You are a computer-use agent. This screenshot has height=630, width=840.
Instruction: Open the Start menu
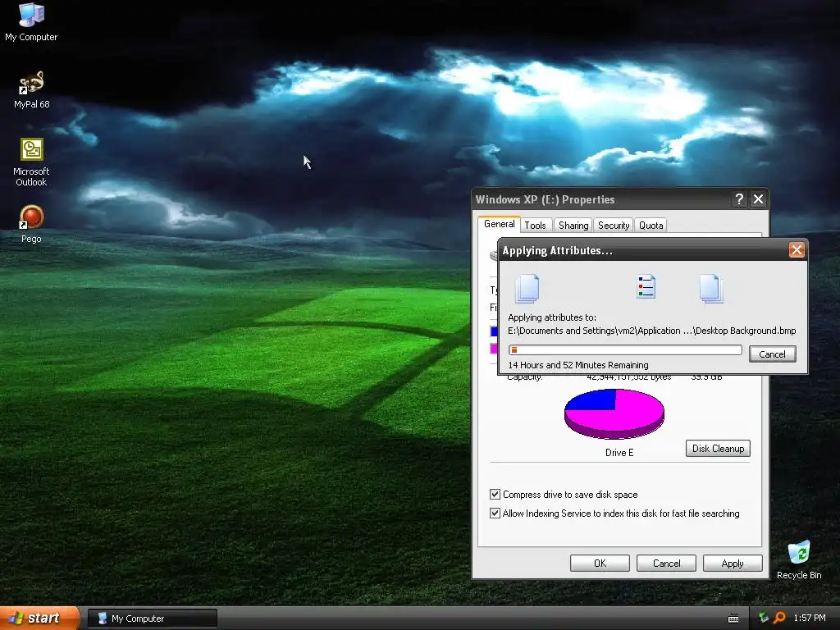pos(39,618)
